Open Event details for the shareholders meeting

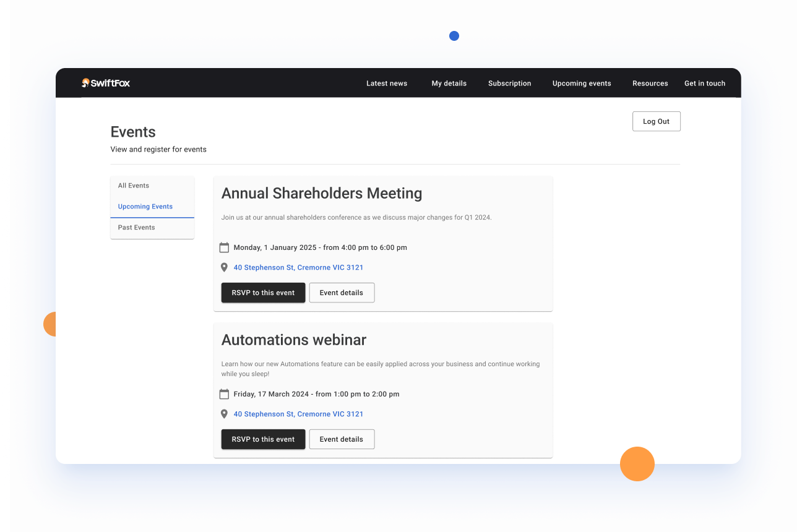click(342, 292)
